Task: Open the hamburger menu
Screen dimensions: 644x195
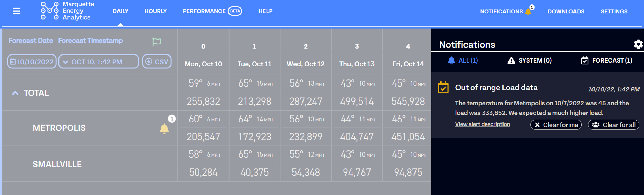Action: [x=17, y=11]
